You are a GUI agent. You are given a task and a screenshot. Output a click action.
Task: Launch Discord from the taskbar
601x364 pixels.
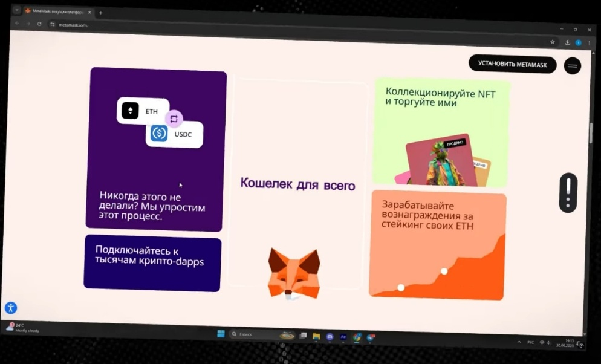coord(330,335)
